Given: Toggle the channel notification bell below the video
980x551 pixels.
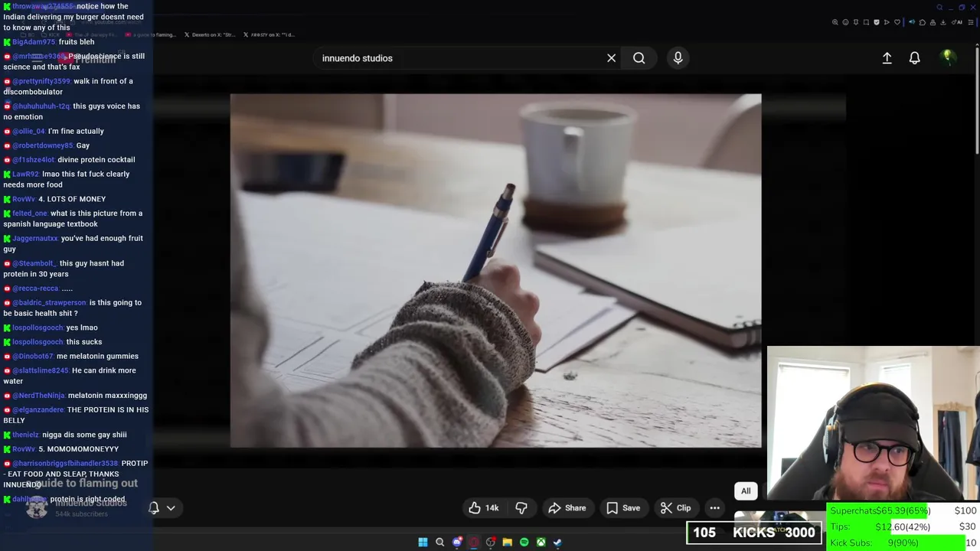Looking at the screenshot, I should coord(153,508).
